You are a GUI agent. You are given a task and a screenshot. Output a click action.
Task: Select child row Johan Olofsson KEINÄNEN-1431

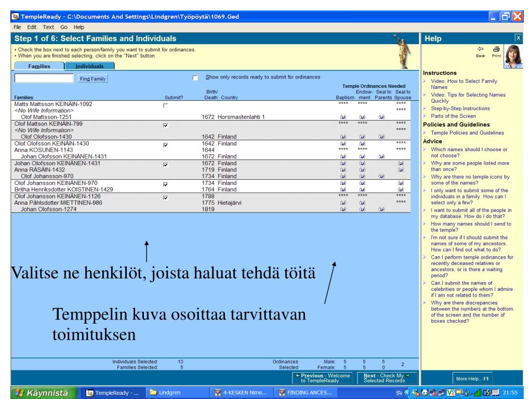click(x=210, y=156)
